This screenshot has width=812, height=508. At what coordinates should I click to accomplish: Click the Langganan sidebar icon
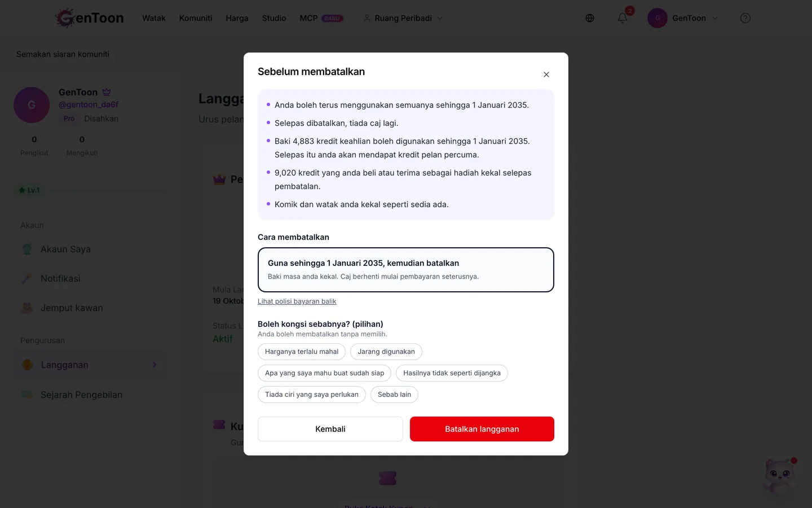click(x=27, y=365)
